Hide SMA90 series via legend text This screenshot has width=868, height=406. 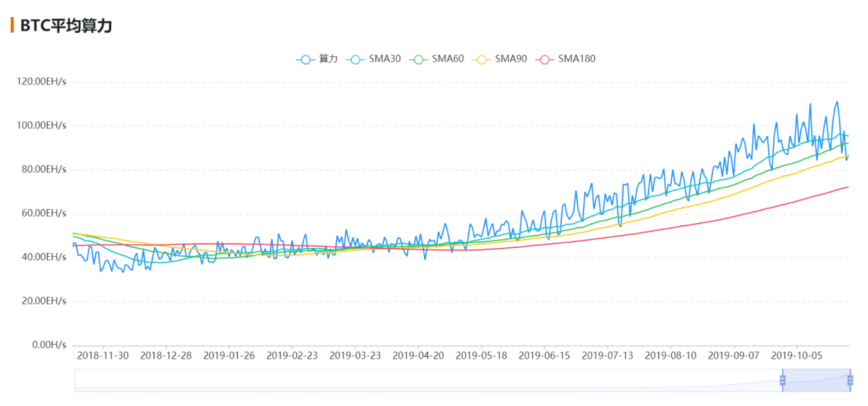[x=511, y=59]
